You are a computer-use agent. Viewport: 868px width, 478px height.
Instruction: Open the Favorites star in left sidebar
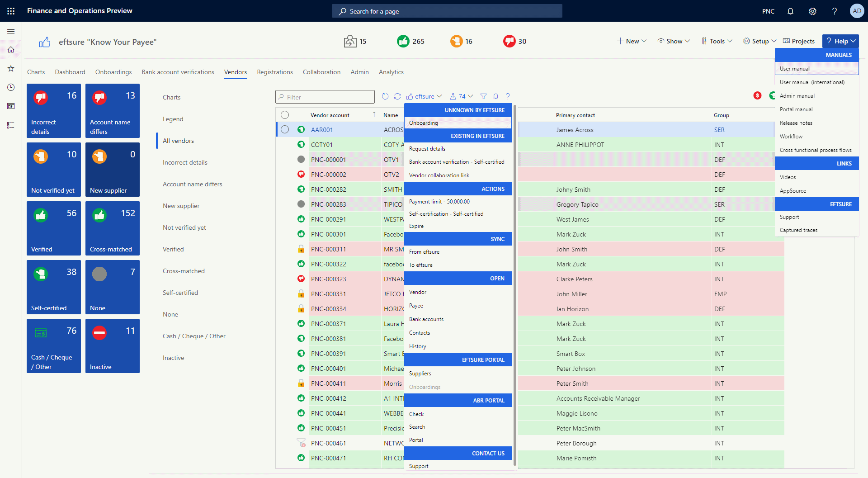click(11, 68)
